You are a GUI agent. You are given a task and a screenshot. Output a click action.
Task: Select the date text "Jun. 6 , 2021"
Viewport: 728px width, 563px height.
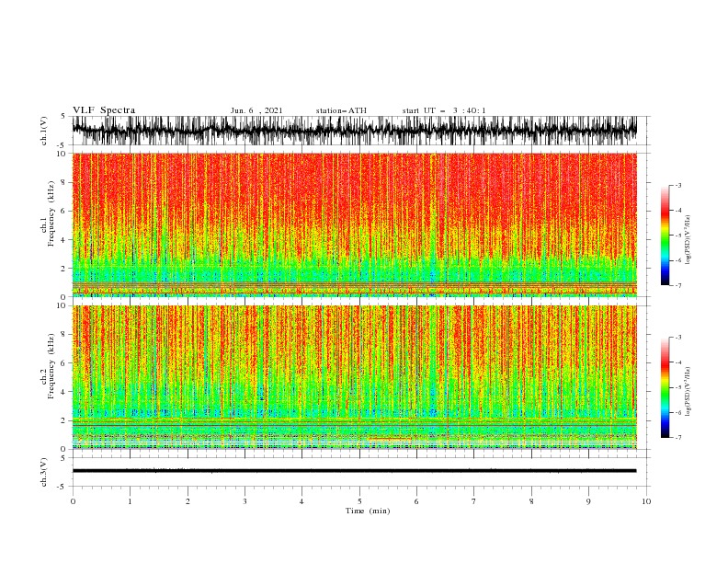tap(256, 110)
